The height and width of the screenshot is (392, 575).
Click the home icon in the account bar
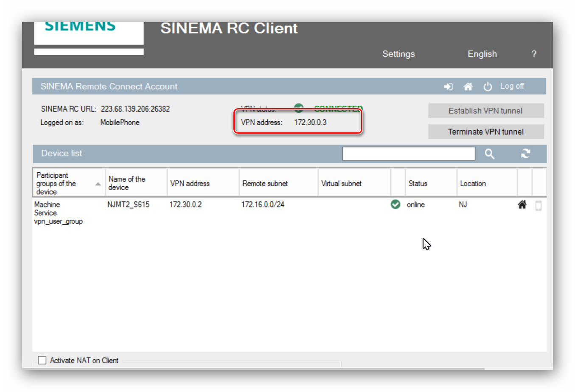point(468,87)
